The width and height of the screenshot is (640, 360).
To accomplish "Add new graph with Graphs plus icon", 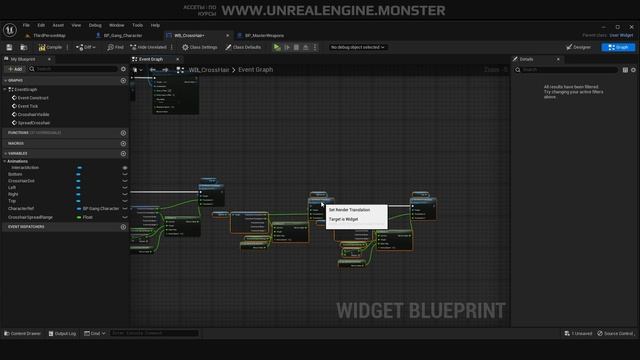I will tap(123, 81).
